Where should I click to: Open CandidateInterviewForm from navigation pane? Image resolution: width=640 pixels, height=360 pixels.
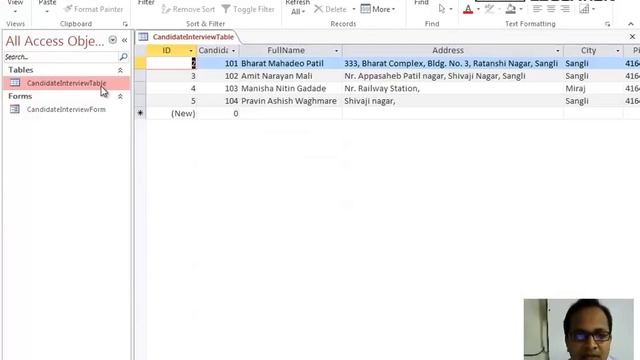[x=66, y=109]
